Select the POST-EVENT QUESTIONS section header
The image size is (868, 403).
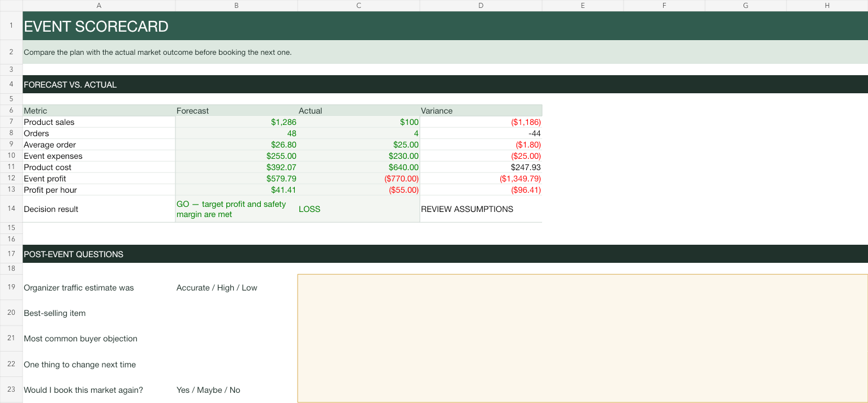[445, 254]
